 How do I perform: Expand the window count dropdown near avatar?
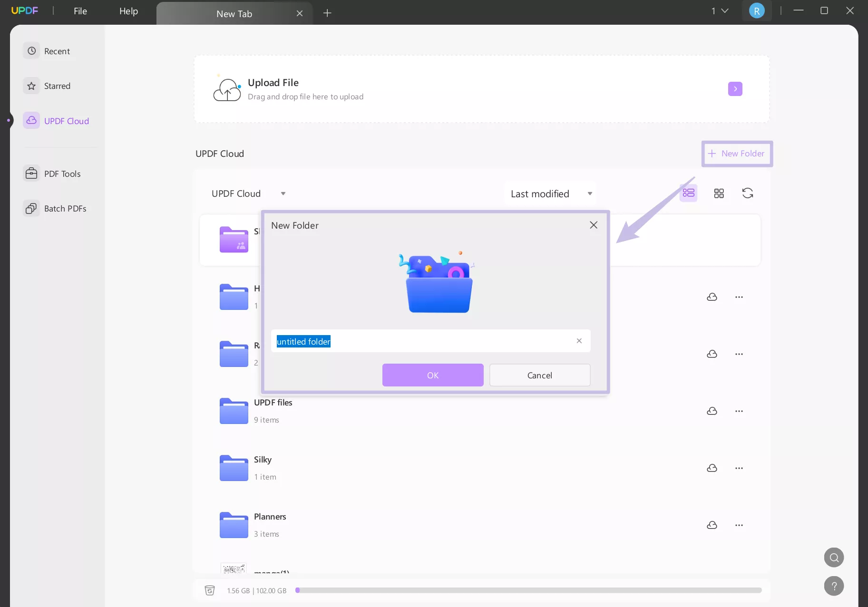tap(720, 10)
